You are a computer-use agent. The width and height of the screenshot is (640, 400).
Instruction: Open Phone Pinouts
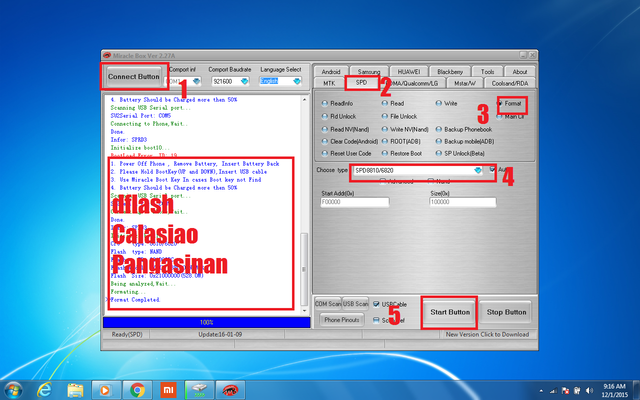tap(342, 320)
